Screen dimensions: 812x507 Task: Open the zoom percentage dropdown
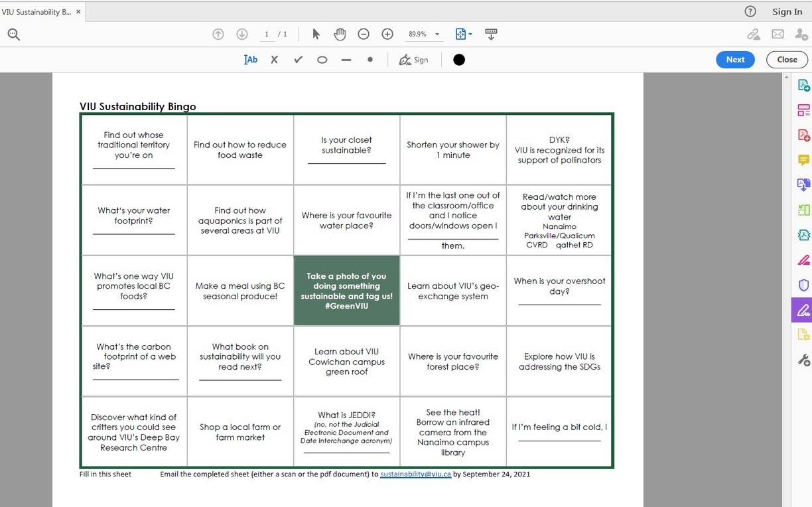(436, 34)
